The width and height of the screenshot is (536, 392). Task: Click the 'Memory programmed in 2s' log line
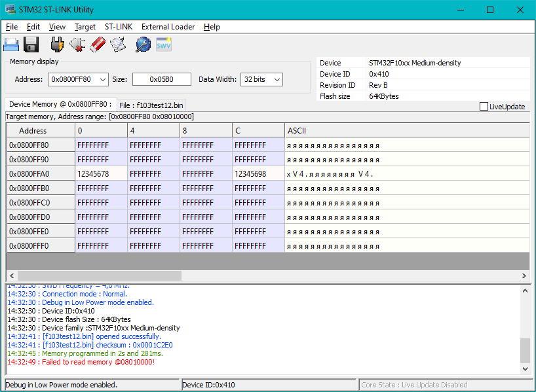(x=85, y=353)
